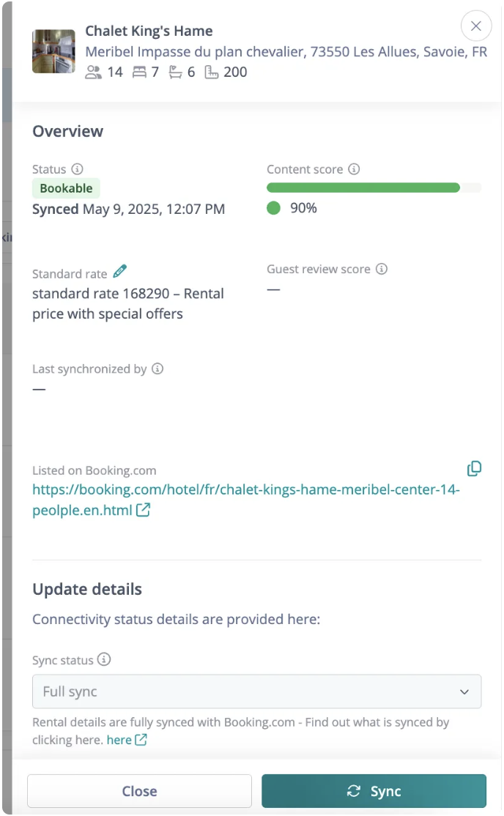The width and height of the screenshot is (504, 816).
Task: Click the surface area icon
Action: tap(212, 72)
